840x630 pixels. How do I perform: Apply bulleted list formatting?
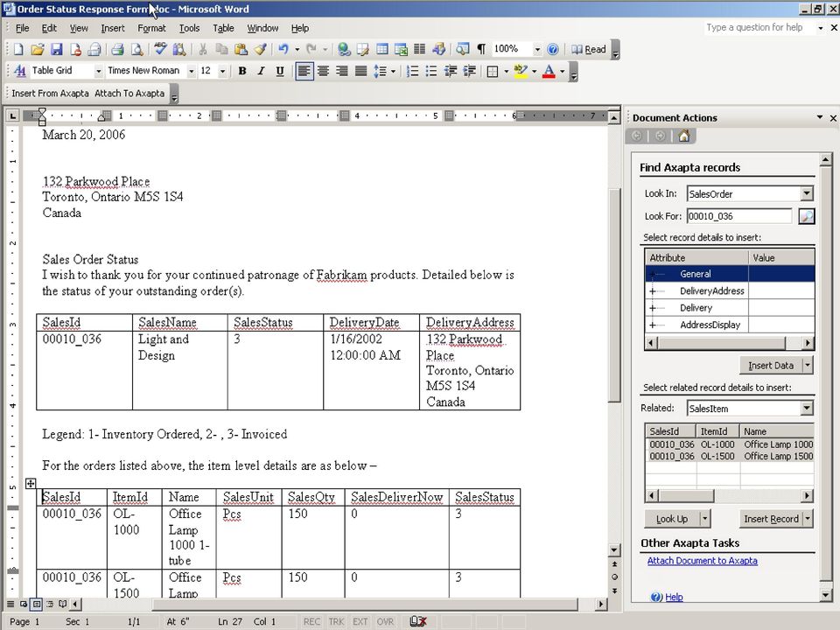[x=431, y=71]
